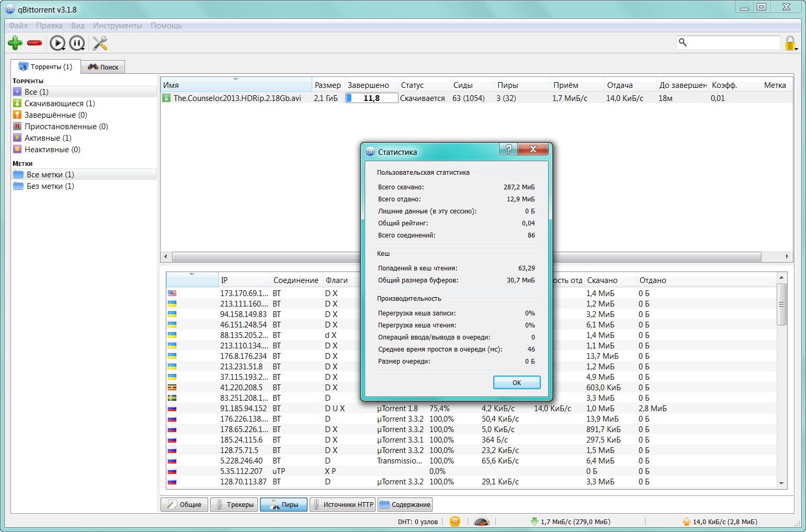Sort peers by the Флаги column header
Image resolution: width=806 pixels, height=532 pixels.
click(342, 280)
